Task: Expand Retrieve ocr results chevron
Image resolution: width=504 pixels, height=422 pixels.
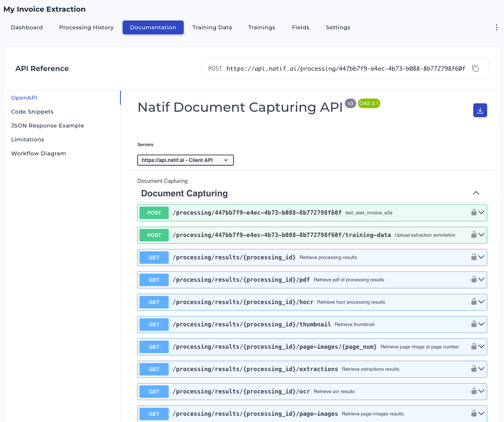Action: tap(481, 391)
